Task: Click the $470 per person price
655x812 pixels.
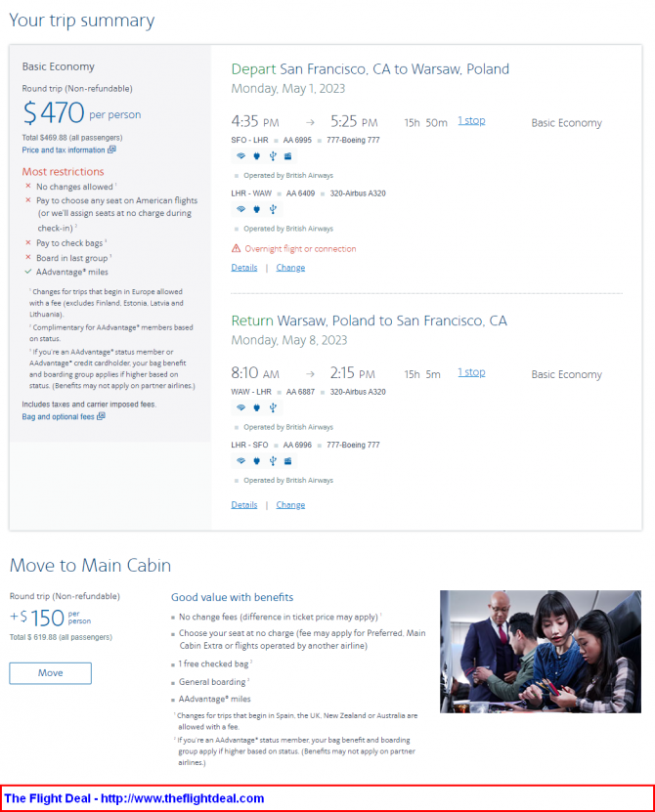Action: (82, 112)
